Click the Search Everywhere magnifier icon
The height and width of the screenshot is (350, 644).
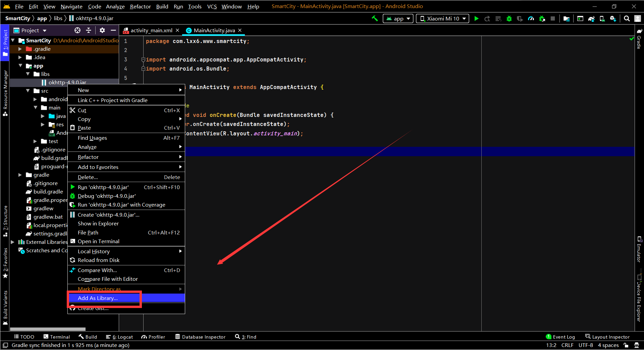(x=627, y=18)
